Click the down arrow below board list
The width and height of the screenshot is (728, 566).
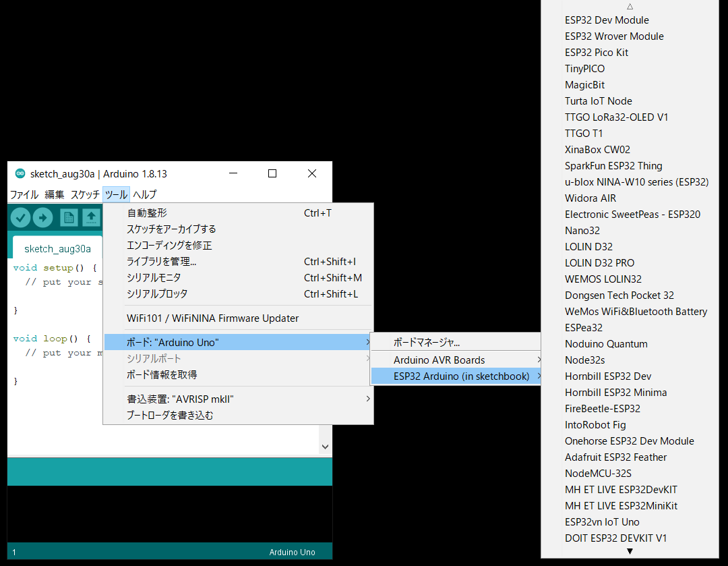(x=630, y=551)
